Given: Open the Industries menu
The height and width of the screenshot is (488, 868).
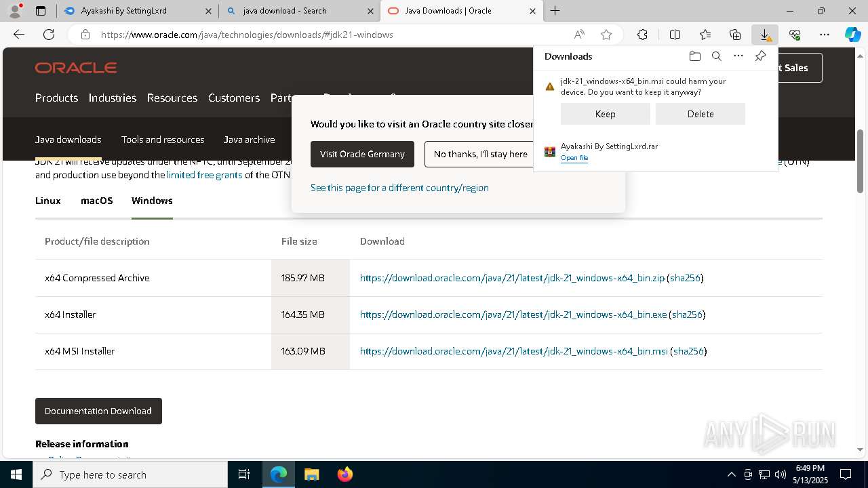Looking at the screenshot, I should [x=113, y=98].
